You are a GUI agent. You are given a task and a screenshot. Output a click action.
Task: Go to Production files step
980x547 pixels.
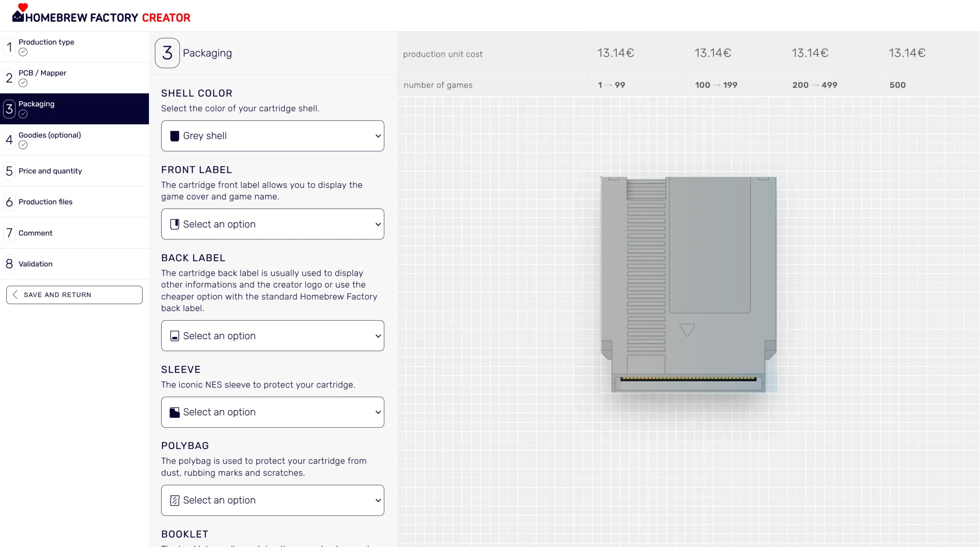pyautogui.click(x=75, y=202)
